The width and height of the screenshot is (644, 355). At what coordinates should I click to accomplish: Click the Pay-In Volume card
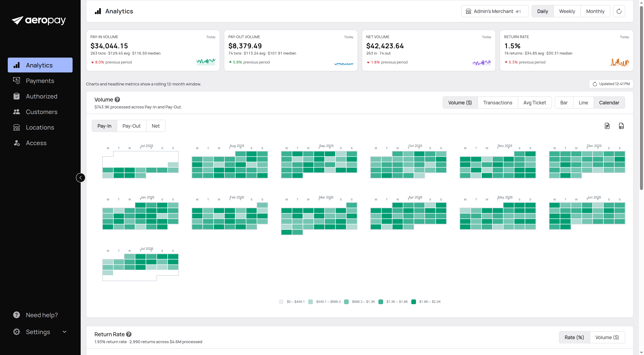pos(153,50)
